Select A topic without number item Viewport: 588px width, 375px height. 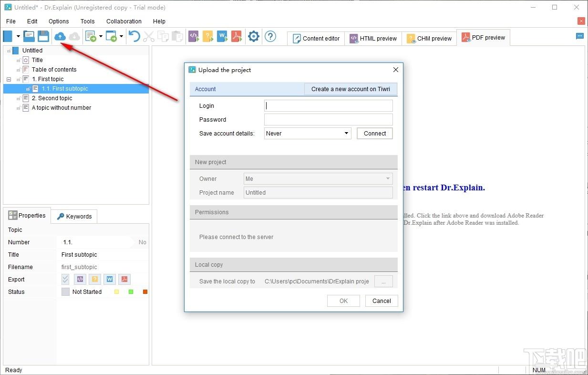[x=61, y=108]
